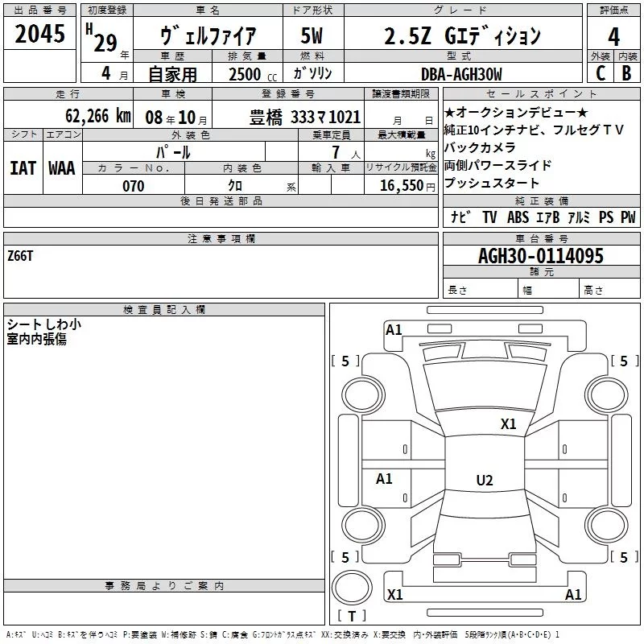The height and width of the screenshot is (644, 644).
Task: Click A1 mark on rear bumper
Action: 573,594
